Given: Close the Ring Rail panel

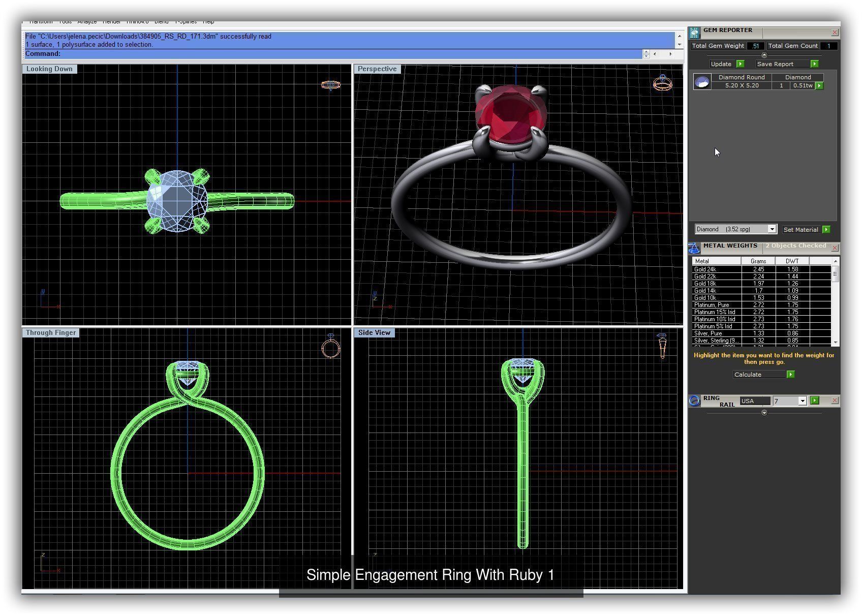Looking at the screenshot, I should pos(835,401).
